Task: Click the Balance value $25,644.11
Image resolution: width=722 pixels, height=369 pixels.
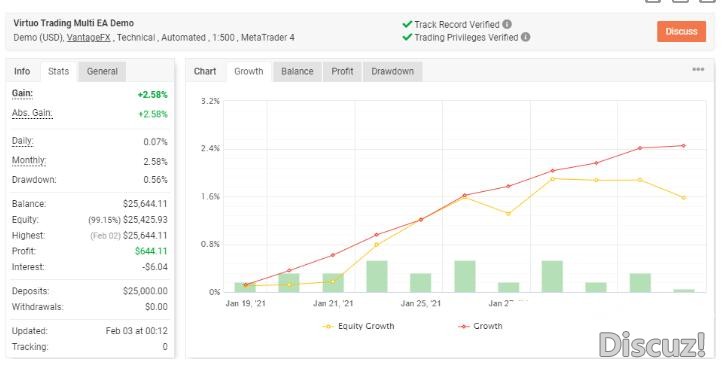Action: coord(145,204)
